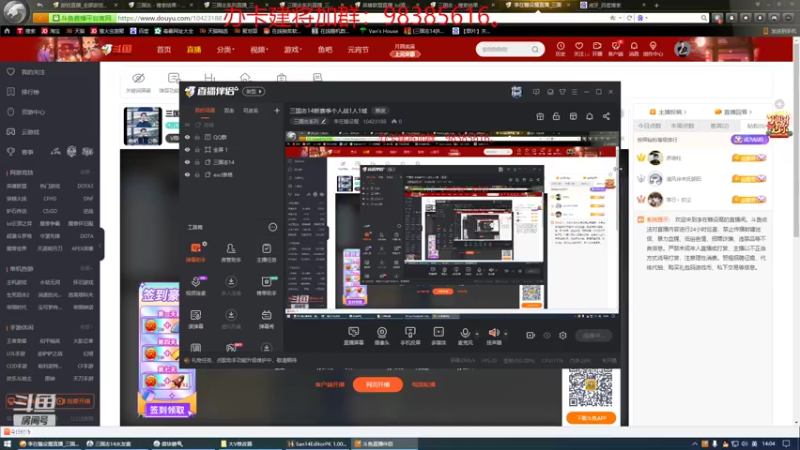This screenshot has width=800, height=450.
Task: Open the hamburger menu in the title bar
Action: click(574, 92)
